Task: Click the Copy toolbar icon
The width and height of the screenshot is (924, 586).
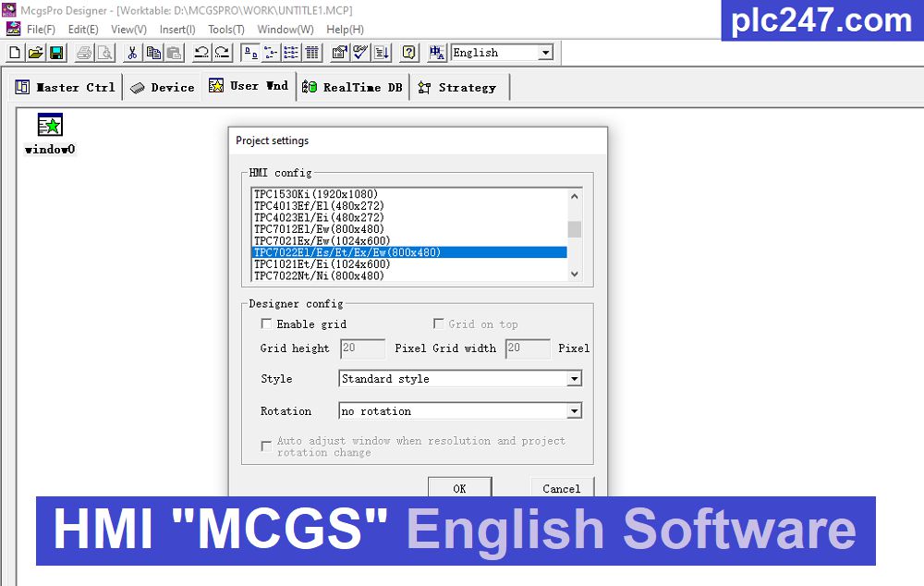Action: pyautogui.click(x=153, y=53)
